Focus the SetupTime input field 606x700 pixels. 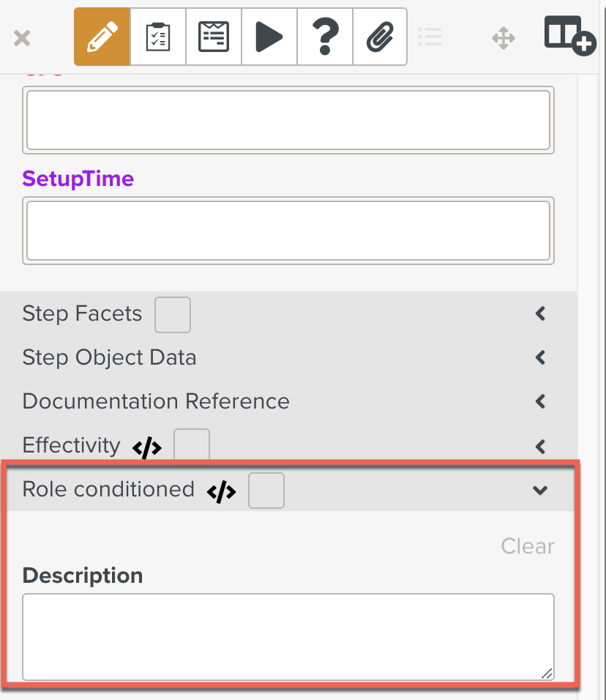[288, 230]
